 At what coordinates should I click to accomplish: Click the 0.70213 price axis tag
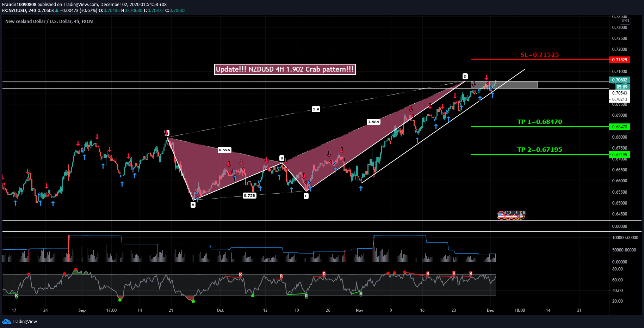tap(620, 99)
